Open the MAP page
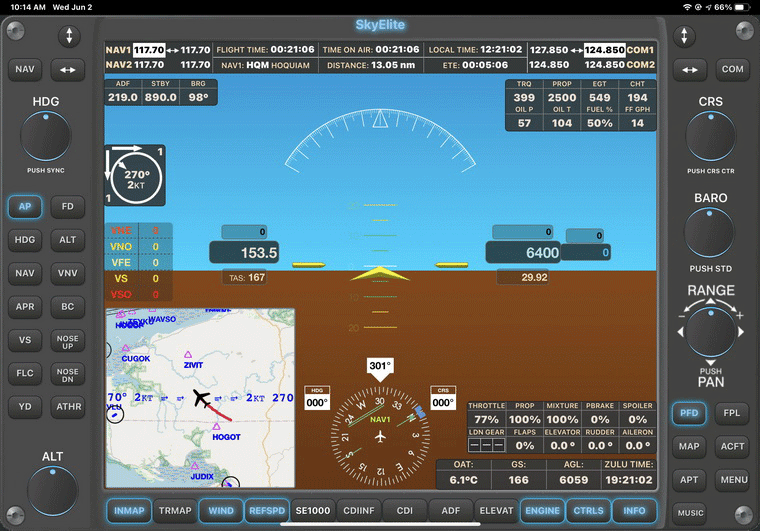760x531 pixels. coord(689,446)
